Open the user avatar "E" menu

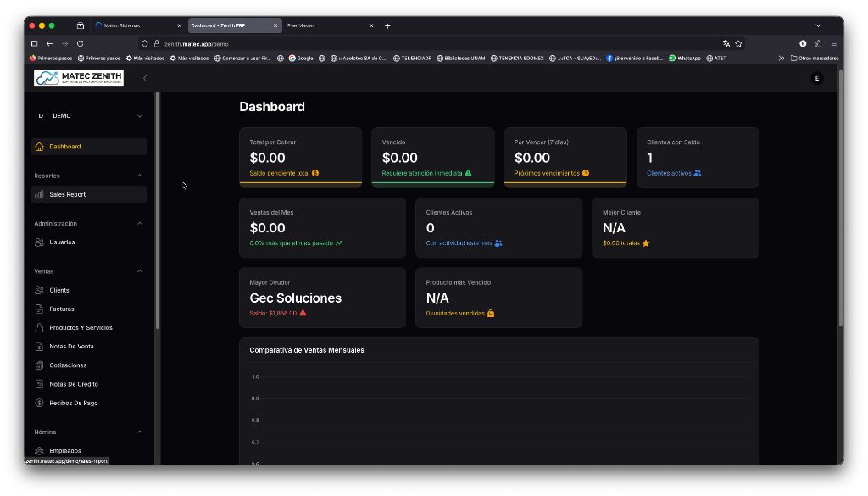click(x=816, y=78)
